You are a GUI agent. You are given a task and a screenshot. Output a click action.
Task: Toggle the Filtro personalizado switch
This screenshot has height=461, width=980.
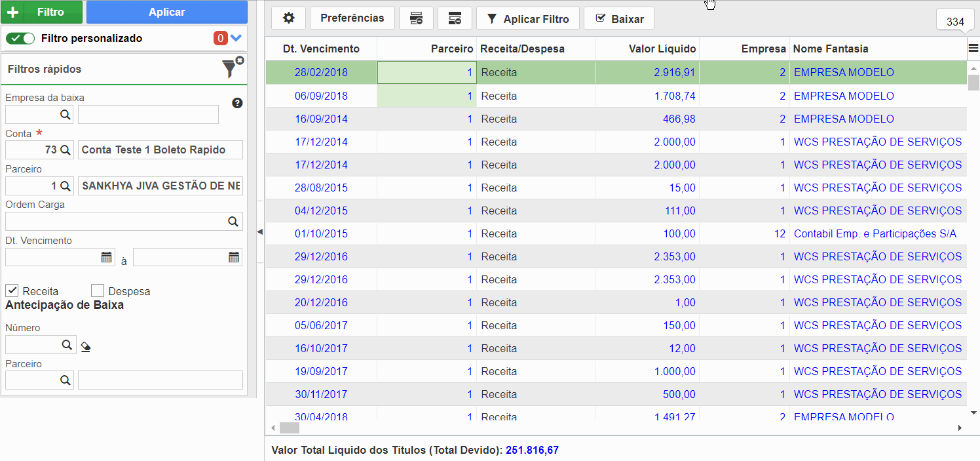(x=20, y=38)
